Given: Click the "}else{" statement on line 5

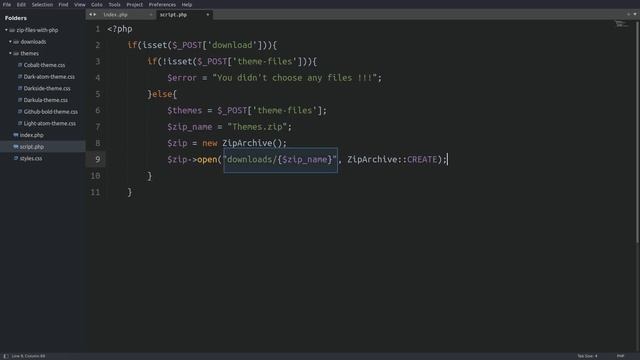Looking at the screenshot, I should pos(162,94).
